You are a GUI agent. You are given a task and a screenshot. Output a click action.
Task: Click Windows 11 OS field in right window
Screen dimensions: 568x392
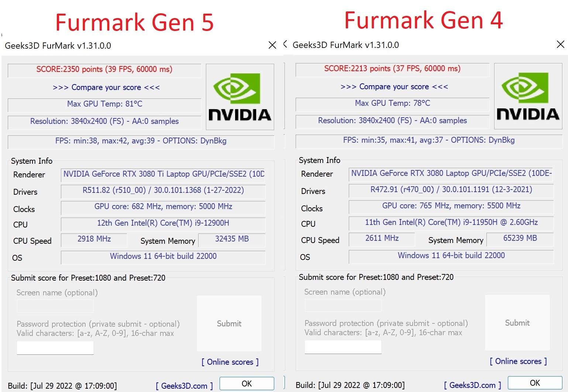(451, 256)
